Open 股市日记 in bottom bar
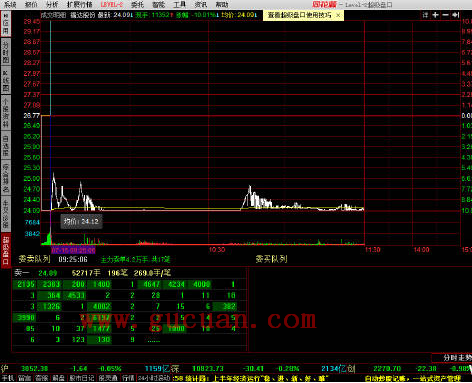472x383 pixels. click(82, 378)
